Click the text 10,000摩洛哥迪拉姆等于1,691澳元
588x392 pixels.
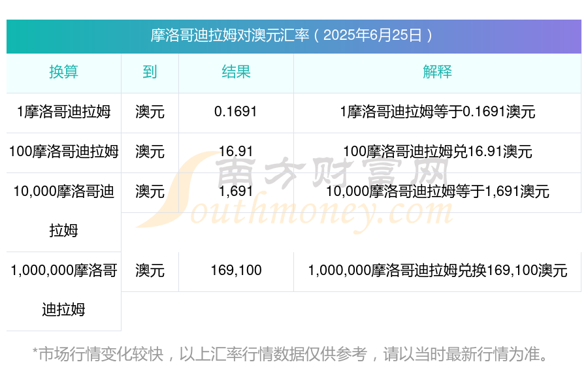coord(437,191)
